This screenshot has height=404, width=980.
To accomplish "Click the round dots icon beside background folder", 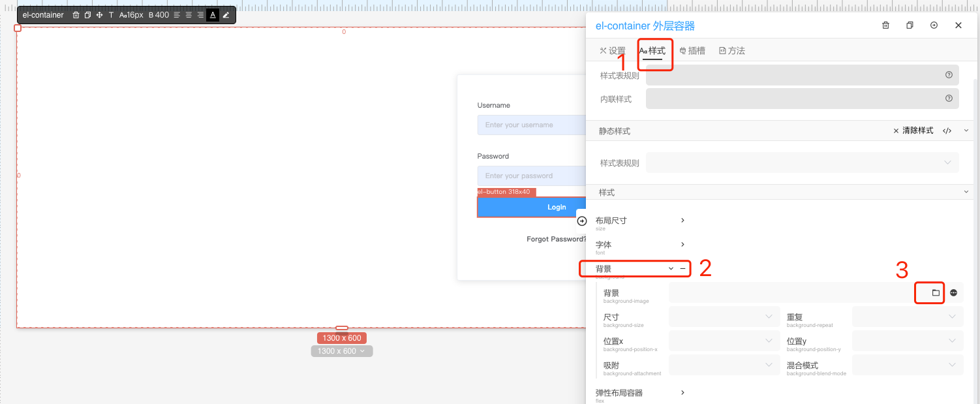I will 953,293.
